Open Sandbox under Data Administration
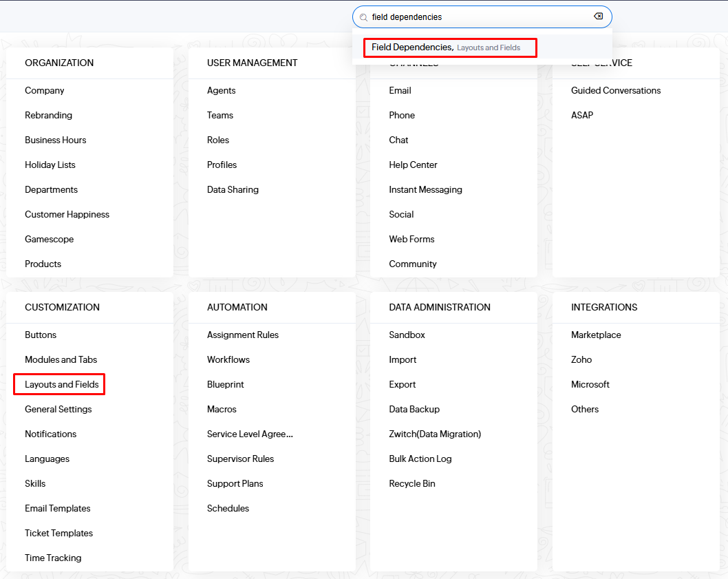 click(407, 335)
